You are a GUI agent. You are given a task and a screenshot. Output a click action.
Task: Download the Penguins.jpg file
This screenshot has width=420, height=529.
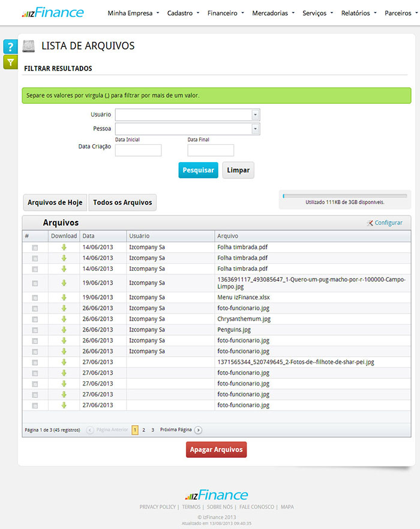[x=64, y=330]
